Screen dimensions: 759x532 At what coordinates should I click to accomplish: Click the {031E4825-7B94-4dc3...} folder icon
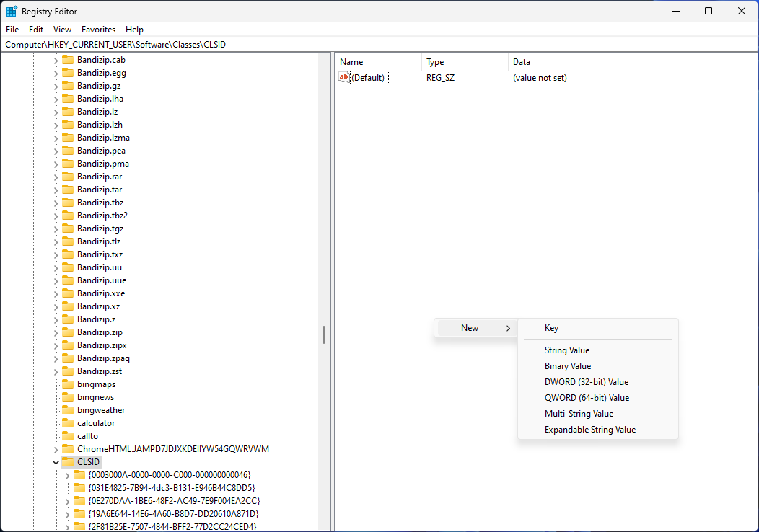point(79,487)
